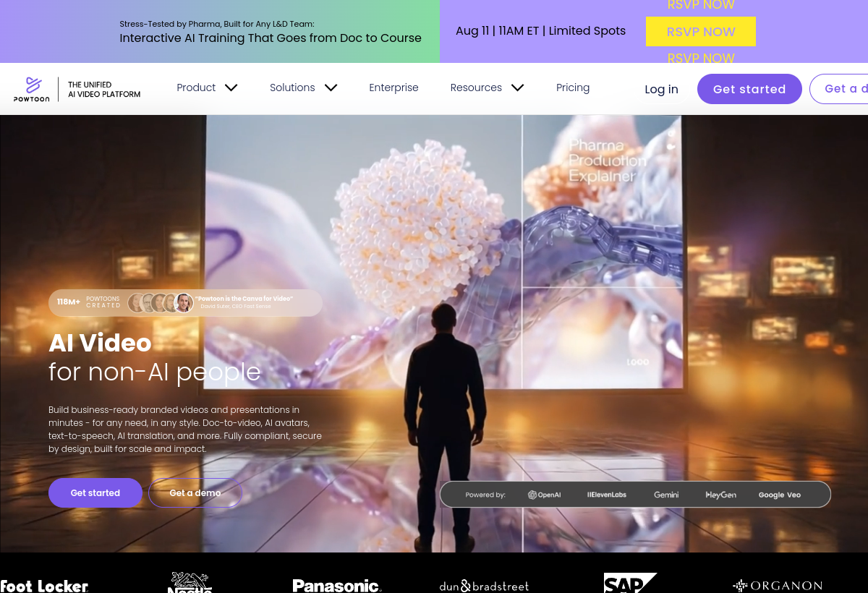Click the 'Aug 11 | 11AM ET | Limited Spots' text
The image size is (868, 593).
click(540, 31)
